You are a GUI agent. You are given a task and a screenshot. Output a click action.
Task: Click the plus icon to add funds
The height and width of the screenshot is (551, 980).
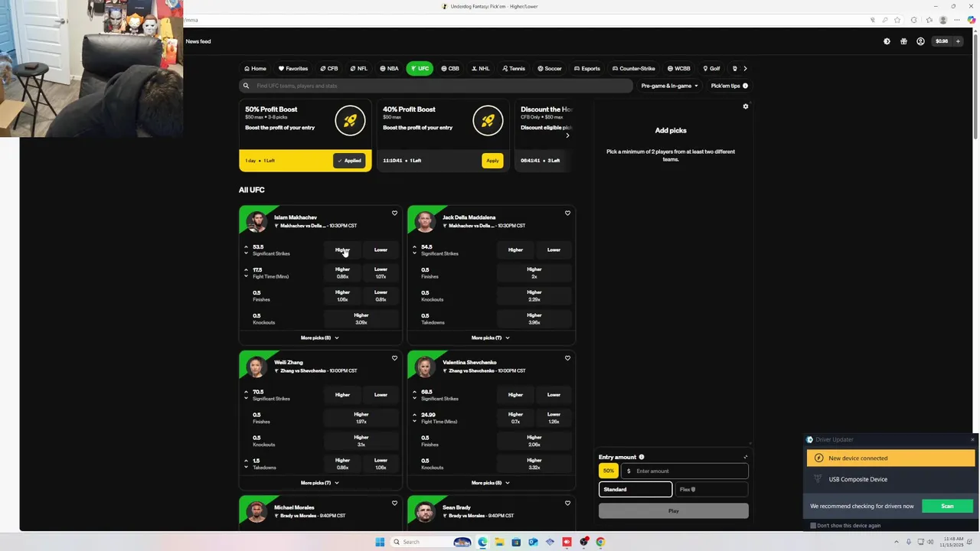point(958,41)
